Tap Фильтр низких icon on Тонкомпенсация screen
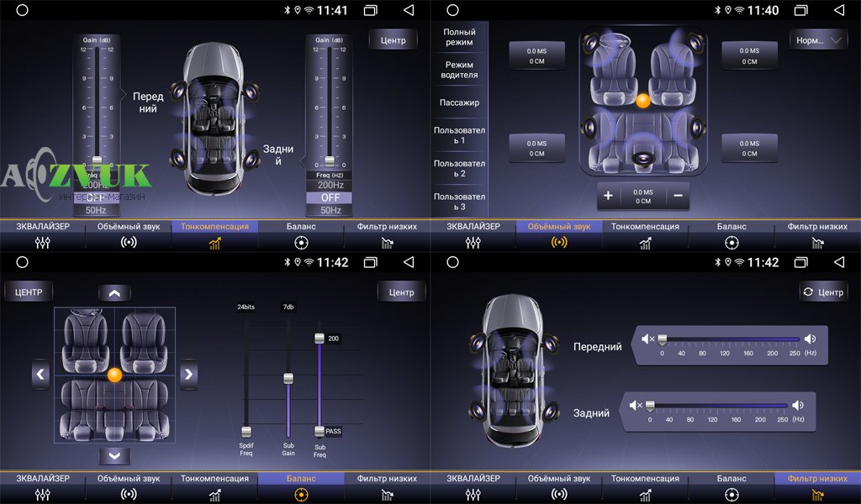This screenshot has width=861, height=504. click(387, 243)
